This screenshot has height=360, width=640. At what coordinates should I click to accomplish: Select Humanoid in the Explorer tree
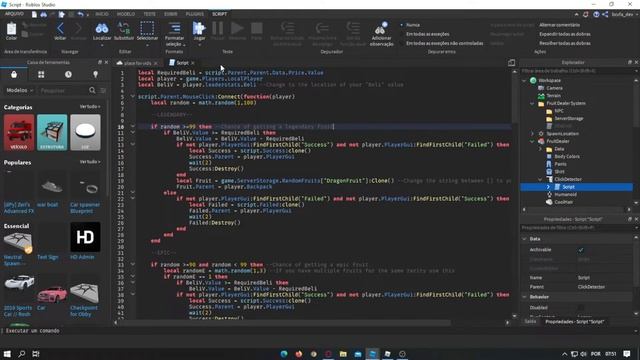pyautogui.click(x=565, y=194)
